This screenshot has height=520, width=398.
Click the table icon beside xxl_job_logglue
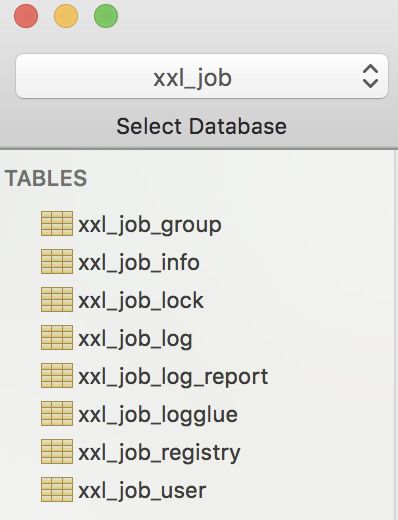point(57,414)
